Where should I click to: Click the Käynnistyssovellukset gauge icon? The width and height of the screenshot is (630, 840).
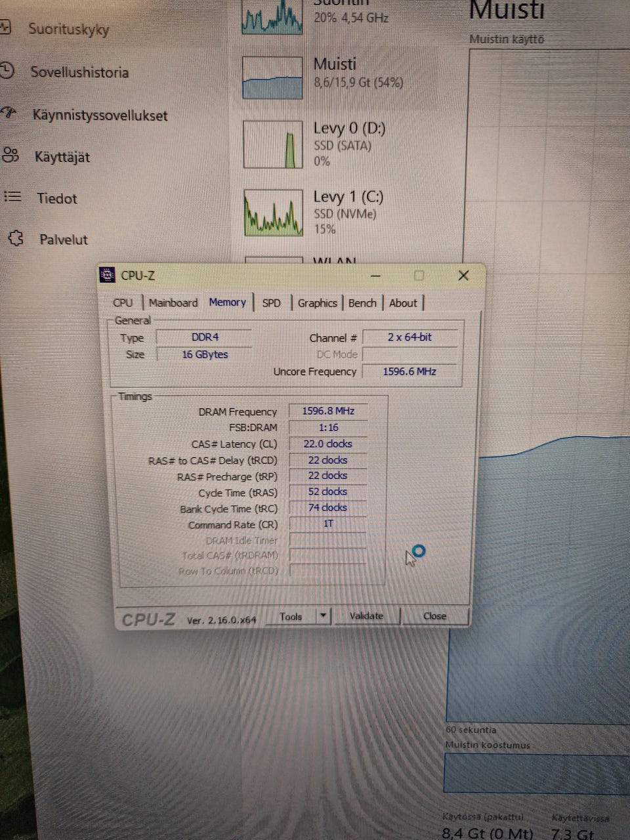click(8, 113)
